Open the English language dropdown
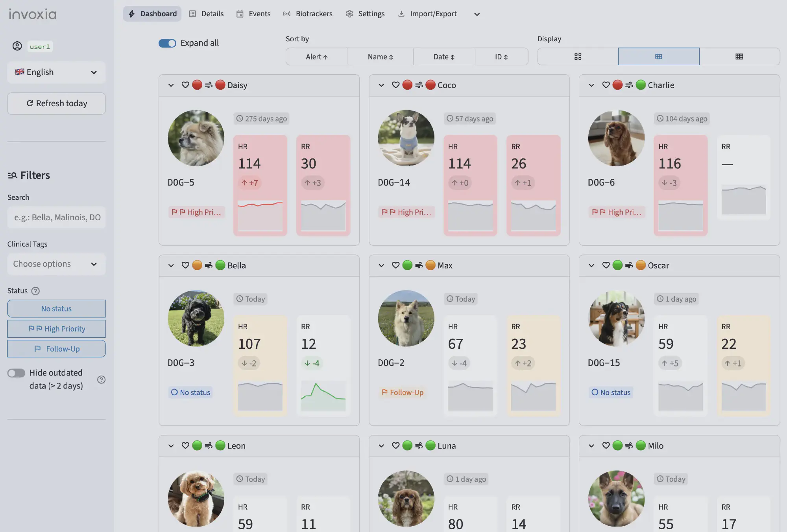Image resolution: width=787 pixels, height=532 pixels. coord(56,72)
